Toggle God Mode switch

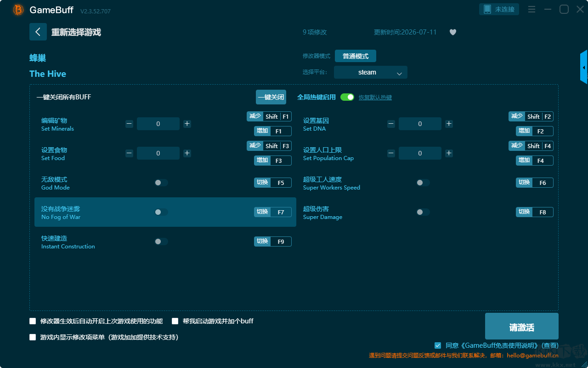point(161,183)
